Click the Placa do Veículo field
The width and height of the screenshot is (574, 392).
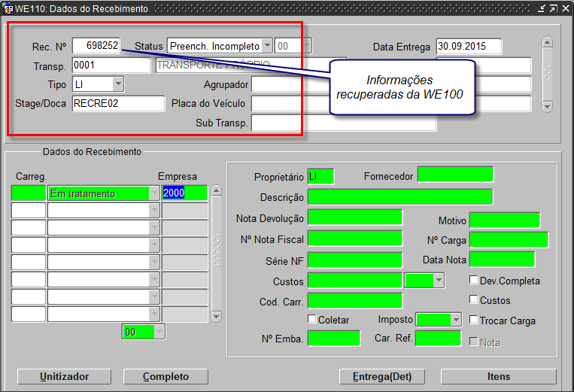(289, 104)
